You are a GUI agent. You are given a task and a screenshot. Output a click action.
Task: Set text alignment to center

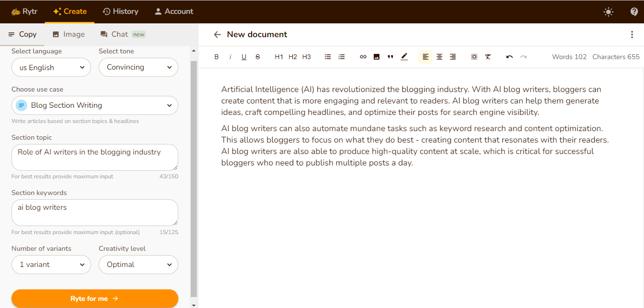pyautogui.click(x=440, y=57)
